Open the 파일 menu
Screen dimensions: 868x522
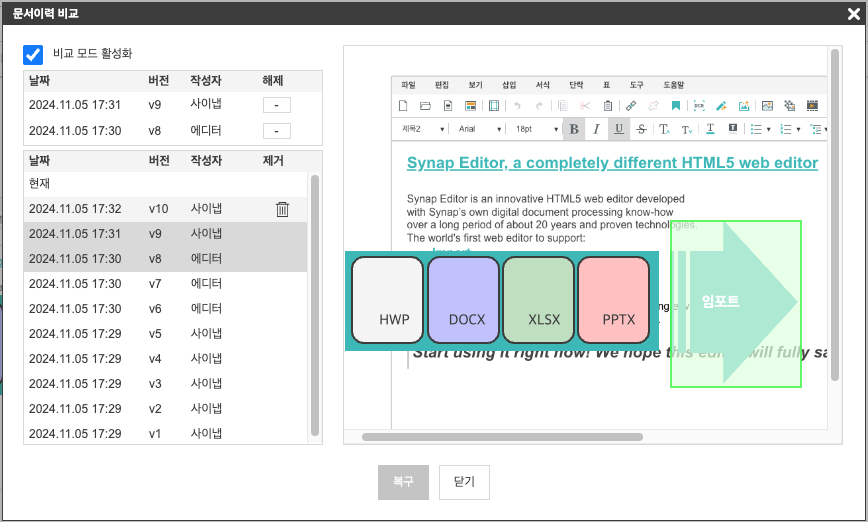407,85
